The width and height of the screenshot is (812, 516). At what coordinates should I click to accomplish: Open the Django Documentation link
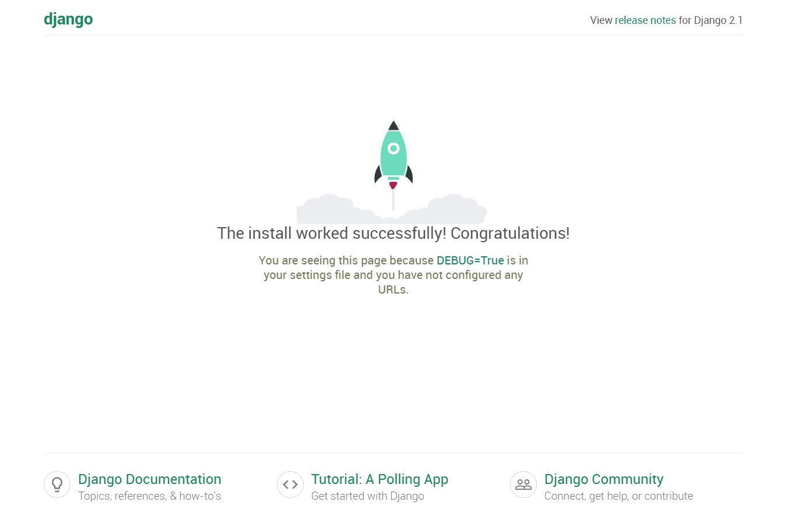coord(150,479)
